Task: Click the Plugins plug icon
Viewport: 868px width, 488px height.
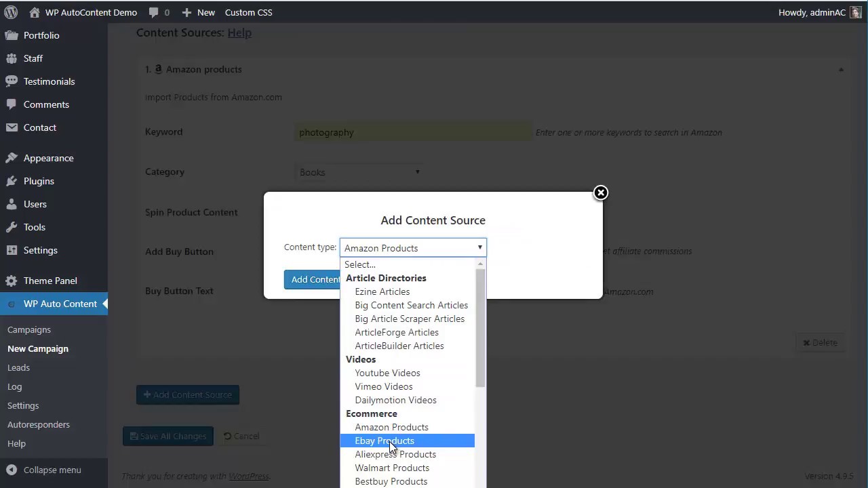Action: click(12, 181)
